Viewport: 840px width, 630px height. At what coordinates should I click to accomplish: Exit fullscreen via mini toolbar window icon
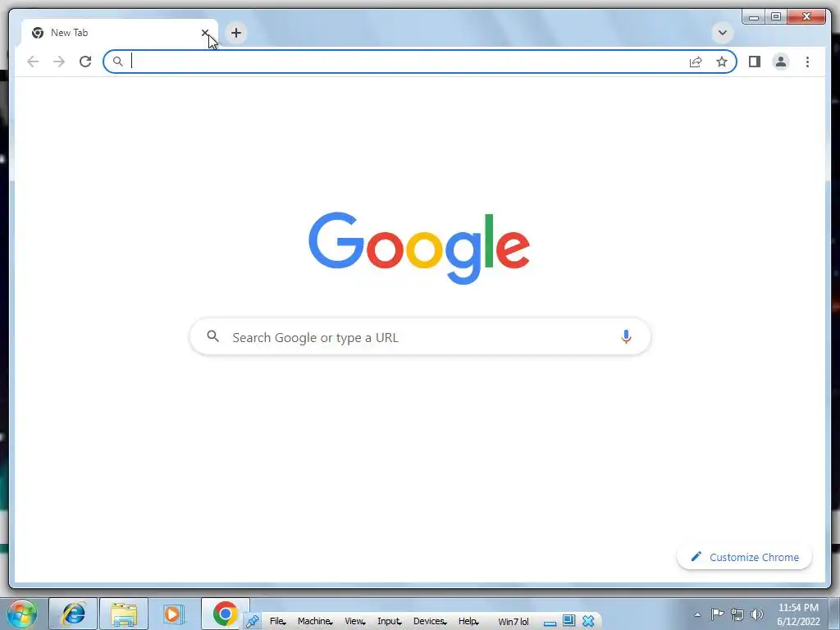click(x=569, y=621)
